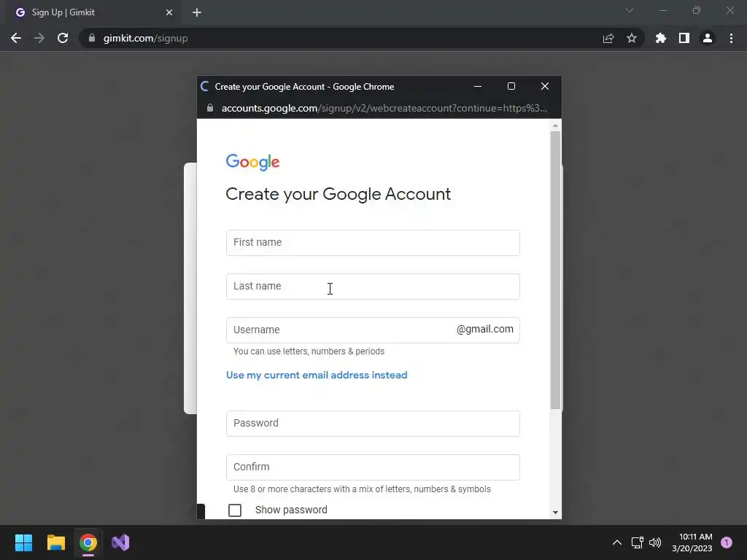Enable the Show password checkbox
The width and height of the screenshot is (747, 560).
pyautogui.click(x=235, y=510)
